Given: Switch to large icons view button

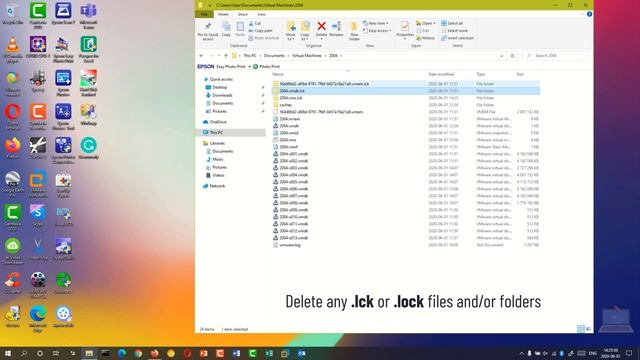Looking at the screenshot, I should [x=588, y=329].
